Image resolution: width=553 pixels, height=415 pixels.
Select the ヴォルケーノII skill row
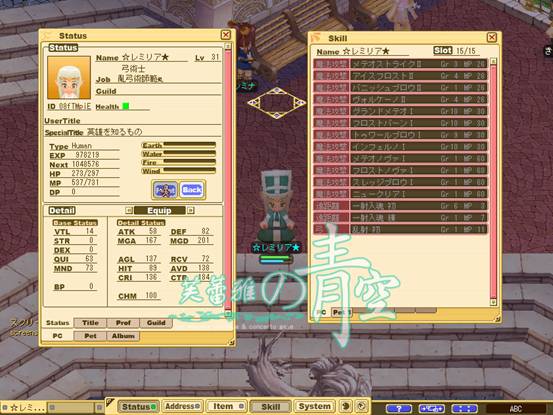[x=400, y=99]
